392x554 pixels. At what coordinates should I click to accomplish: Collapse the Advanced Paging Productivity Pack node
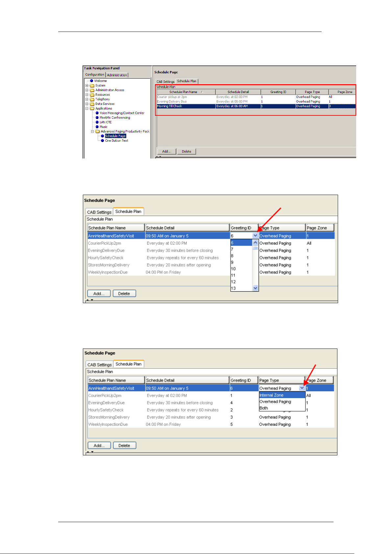point(92,132)
